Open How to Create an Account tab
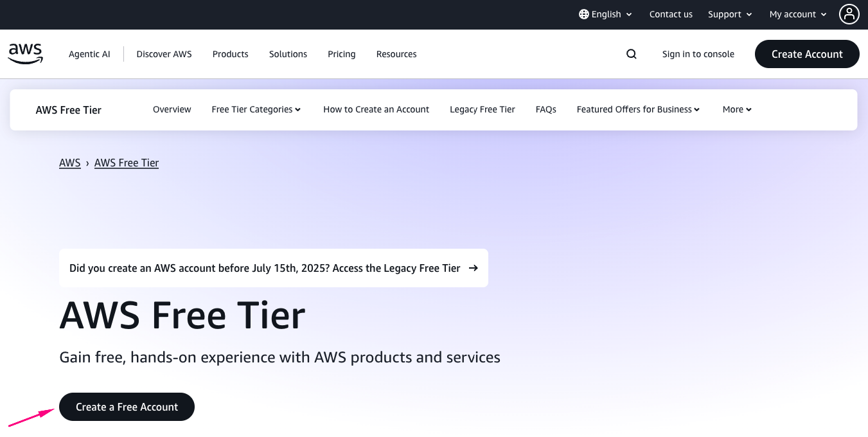 [376, 109]
